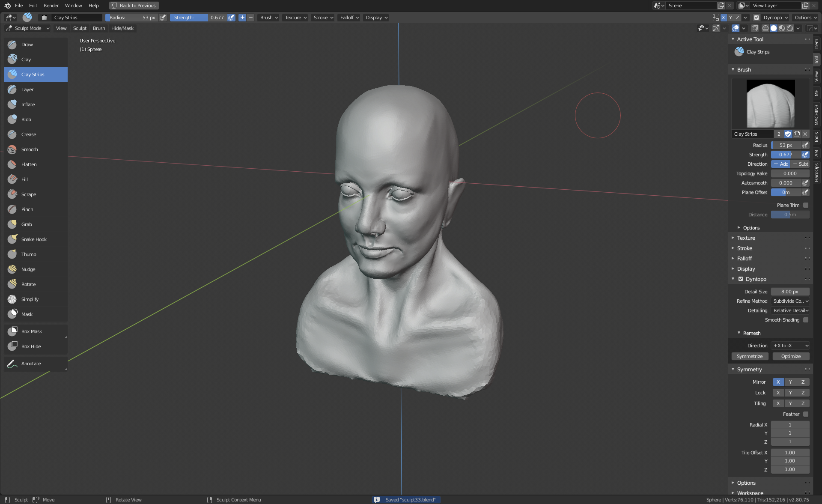Open the Render menu
Screen dimensions: 822x504
pyautogui.click(x=51, y=6)
